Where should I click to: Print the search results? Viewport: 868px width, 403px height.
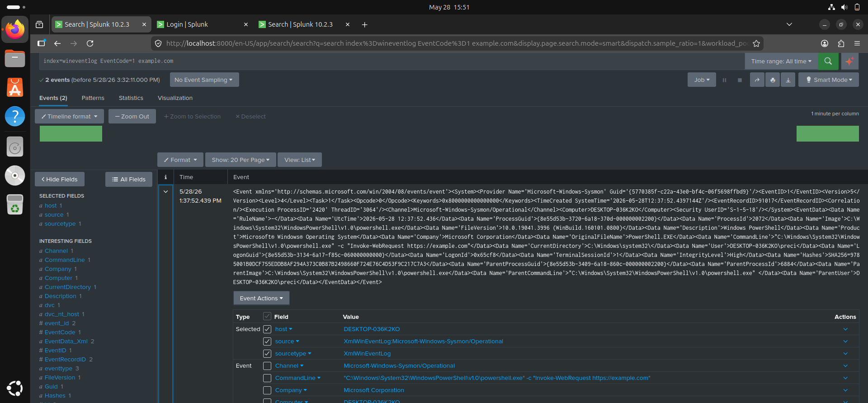[773, 80]
